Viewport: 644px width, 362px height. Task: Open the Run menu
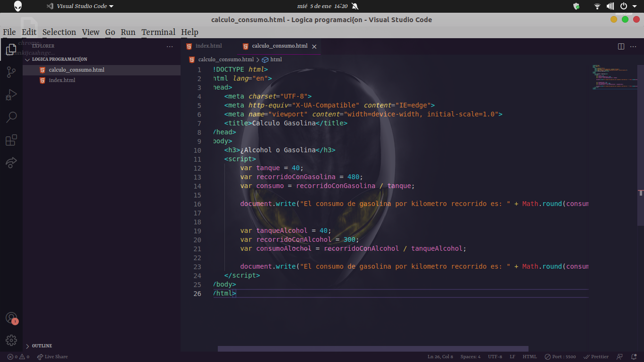click(128, 32)
